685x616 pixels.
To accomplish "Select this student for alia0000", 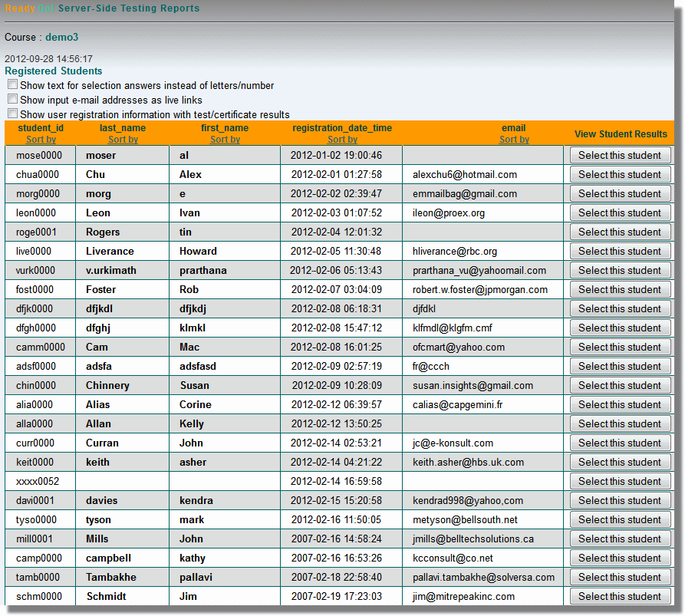I will click(620, 404).
